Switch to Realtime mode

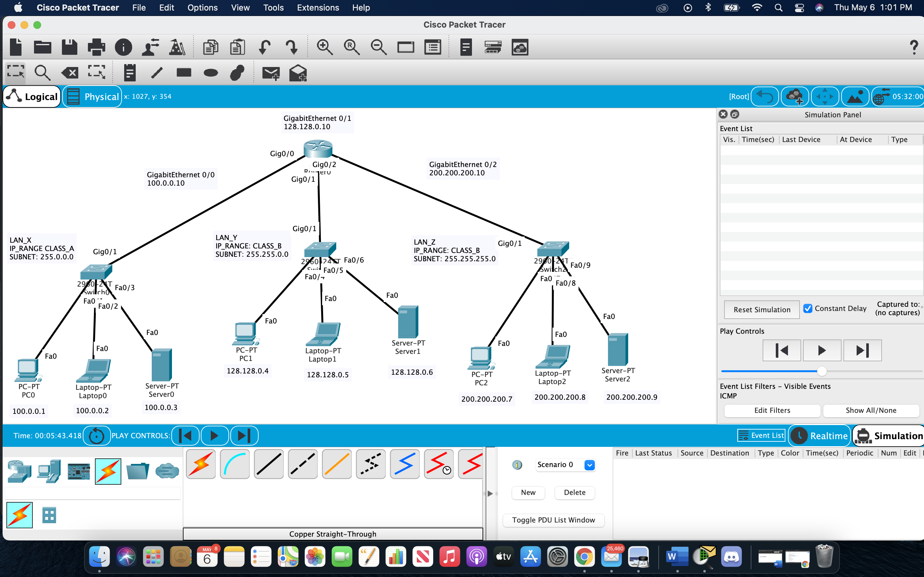pyautogui.click(x=819, y=436)
